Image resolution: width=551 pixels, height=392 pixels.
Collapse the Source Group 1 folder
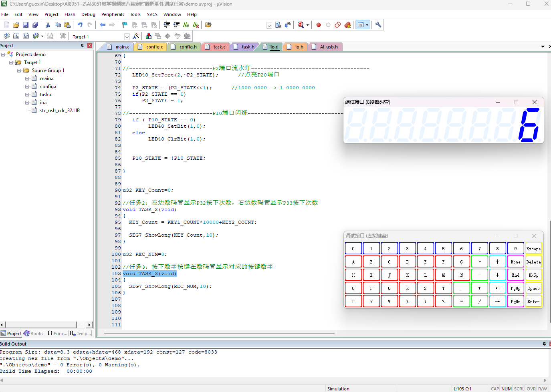click(x=19, y=70)
